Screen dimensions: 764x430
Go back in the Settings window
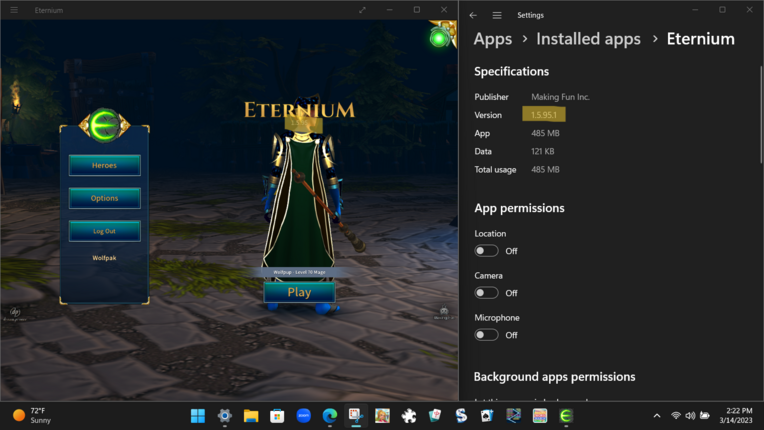(473, 15)
